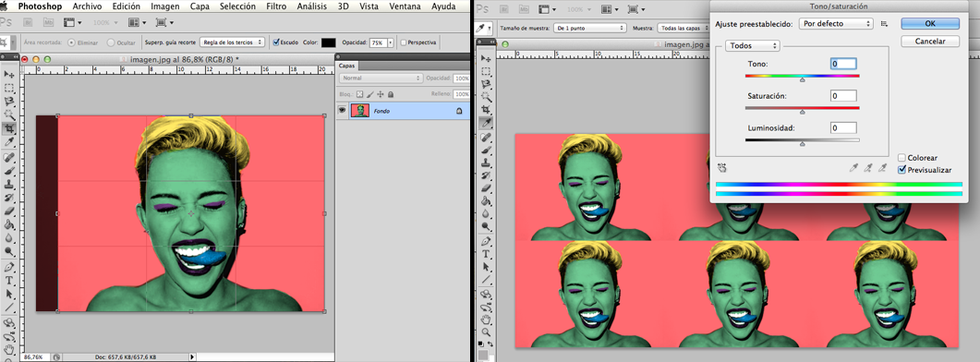Select the Eyedropper tool in left window toolbar
Viewport: 980px width, 362px height.
click(9, 142)
